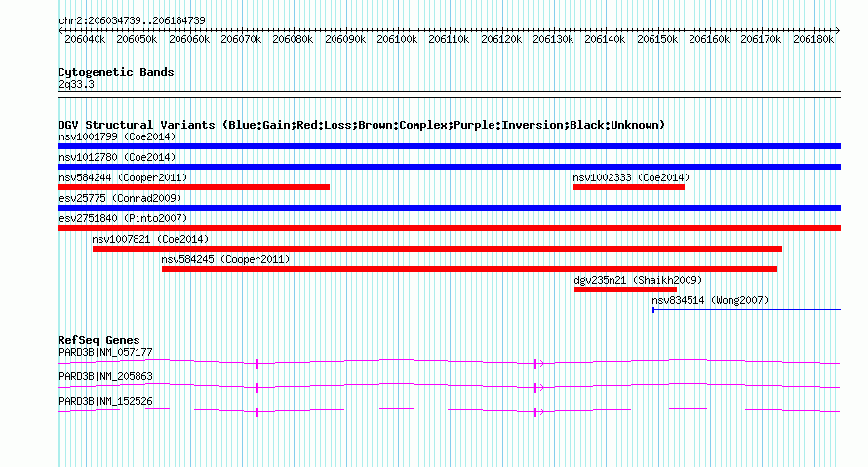868x467 pixels.
Task: Click the 206180k ruler tick label
Action: click(x=813, y=39)
